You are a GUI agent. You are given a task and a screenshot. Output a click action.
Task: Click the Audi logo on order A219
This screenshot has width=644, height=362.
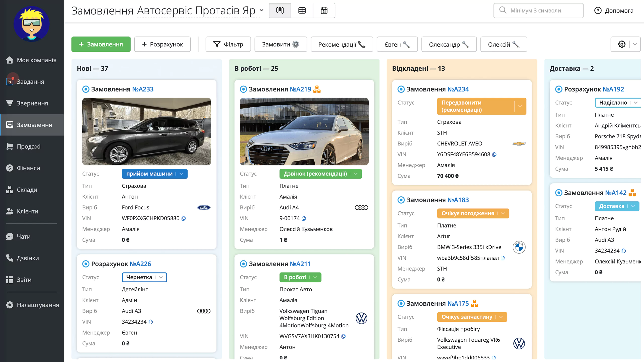pyautogui.click(x=361, y=207)
